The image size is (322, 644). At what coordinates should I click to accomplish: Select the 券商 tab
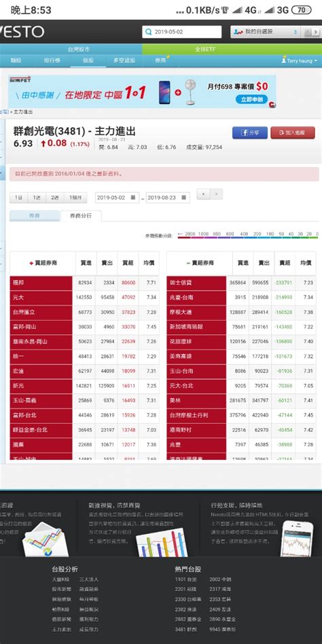(35, 215)
